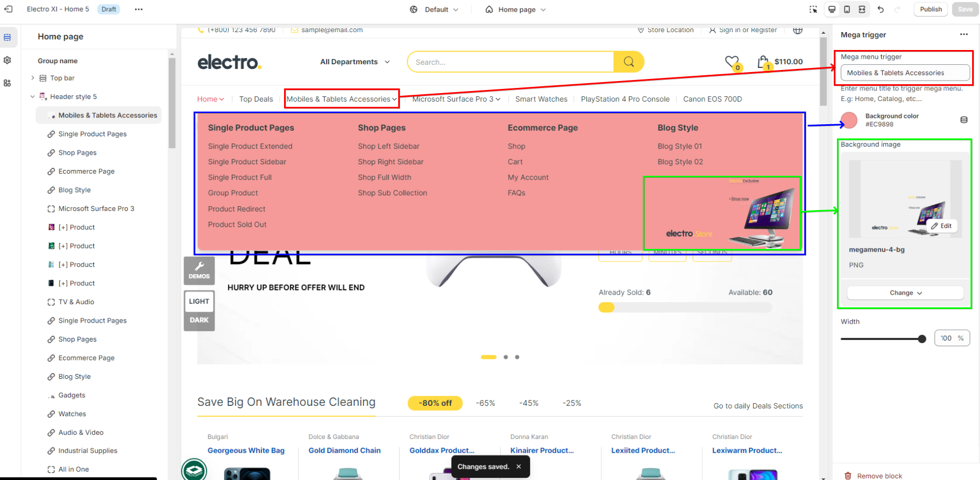980x480 pixels.
Task: Click the round chat widget icon at bottom
Action: (194, 469)
